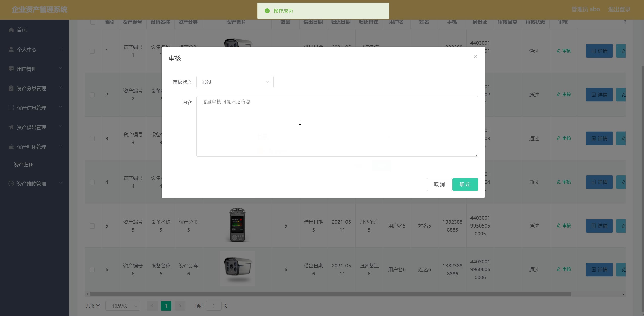Open the 资产信息管理 menu item
Screen dimensions: 644x316
point(31,108)
